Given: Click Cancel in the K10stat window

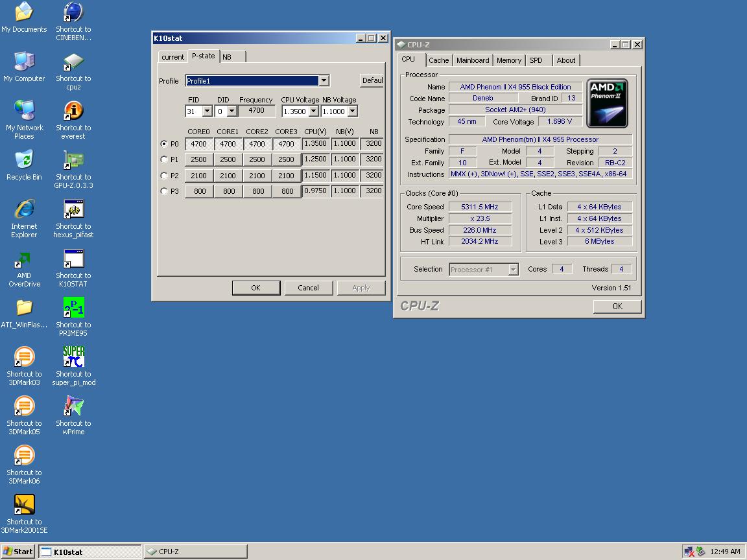Looking at the screenshot, I should click(x=308, y=288).
